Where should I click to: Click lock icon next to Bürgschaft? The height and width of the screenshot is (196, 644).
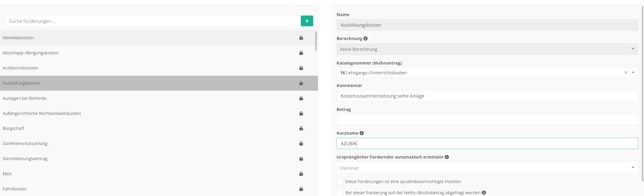point(301,128)
